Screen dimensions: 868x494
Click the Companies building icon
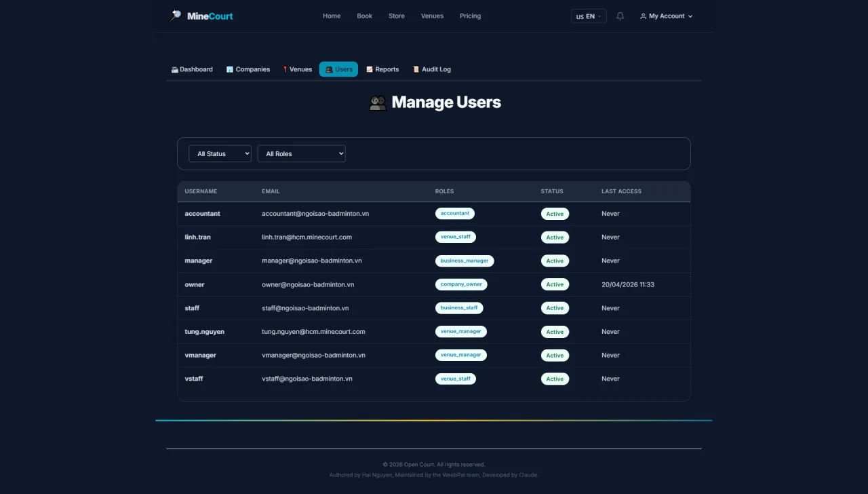(230, 69)
